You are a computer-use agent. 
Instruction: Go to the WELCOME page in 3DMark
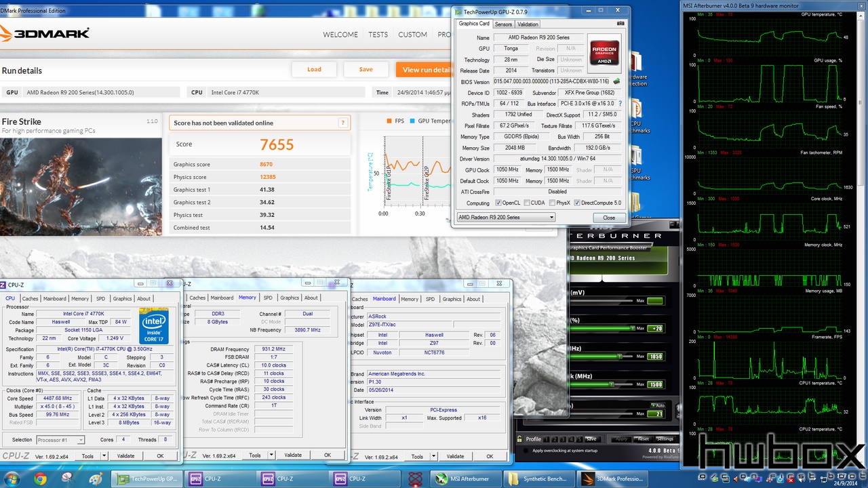click(340, 35)
